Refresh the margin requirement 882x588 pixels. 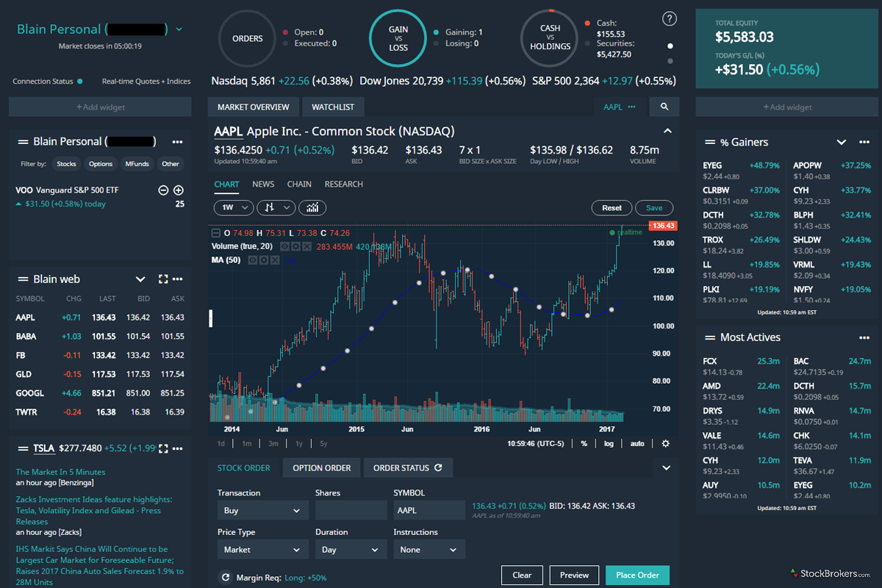coord(226,578)
